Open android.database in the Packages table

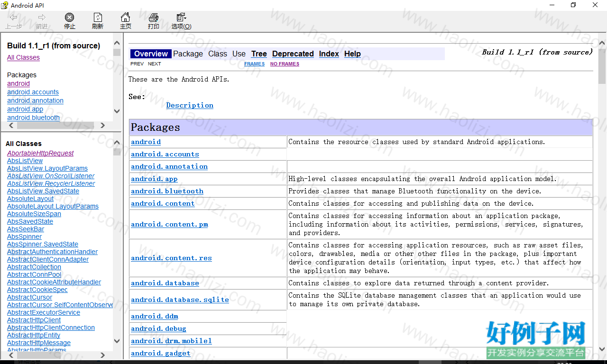(x=165, y=283)
